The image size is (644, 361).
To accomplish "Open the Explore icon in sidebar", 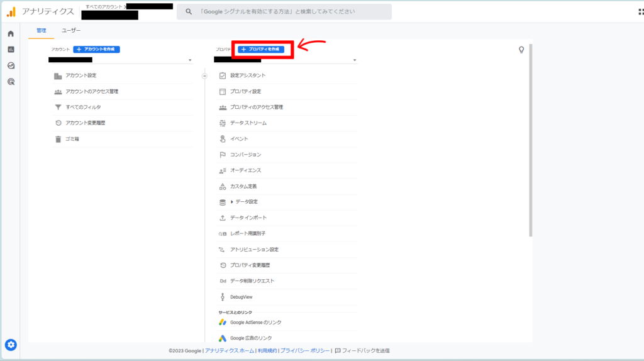I will point(11,65).
